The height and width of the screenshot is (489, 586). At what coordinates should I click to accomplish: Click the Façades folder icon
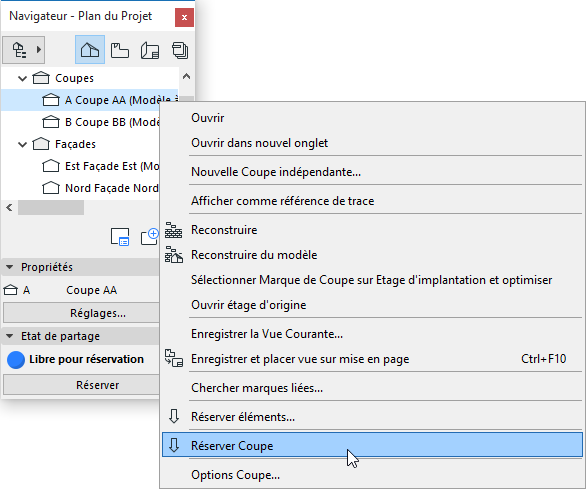click(41, 144)
